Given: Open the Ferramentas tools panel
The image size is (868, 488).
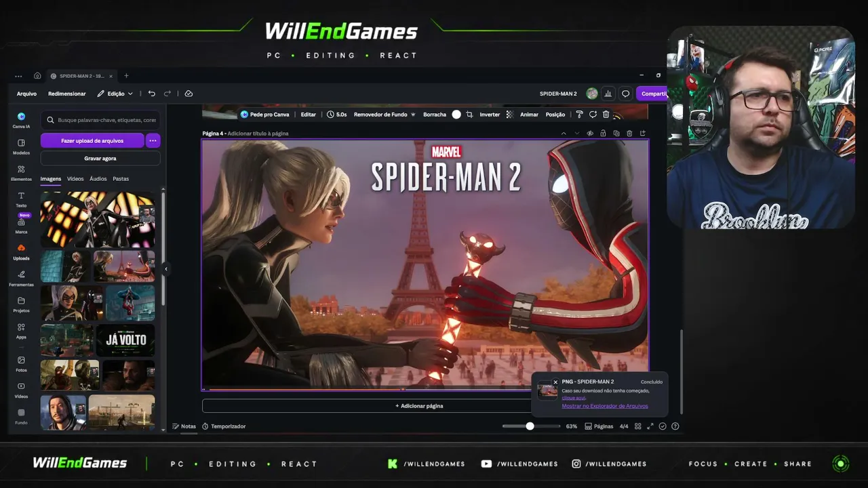Looking at the screenshot, I should pos(21,278).
